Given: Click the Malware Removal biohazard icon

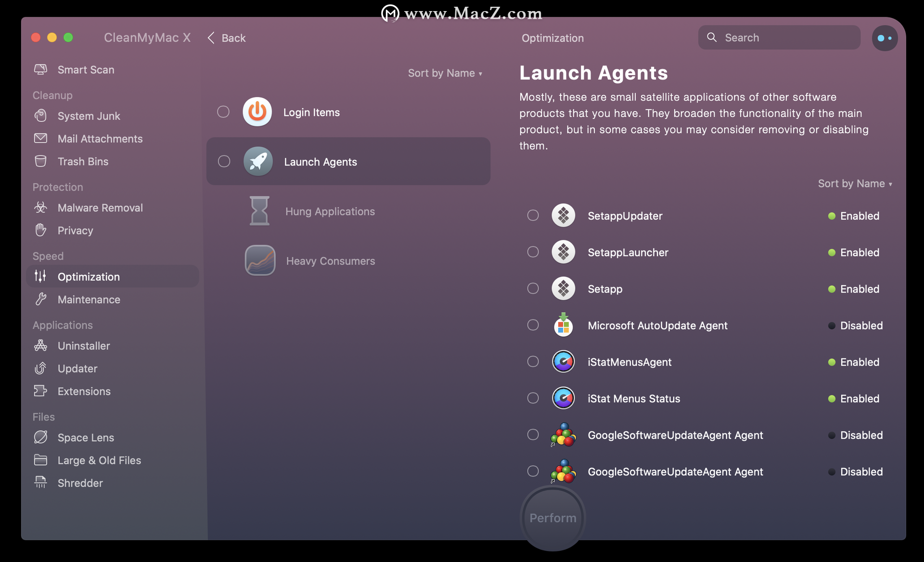Looking at the screenshot, I should click(x=41, y=207).
